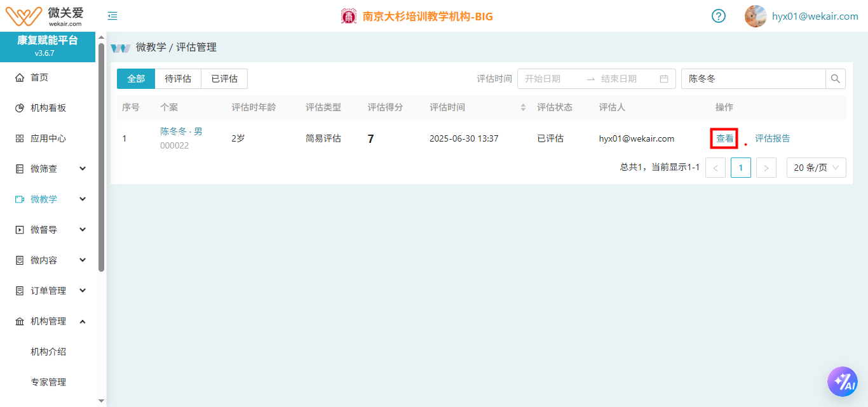Switch to the 已评估 filter tab

[224, 79]
